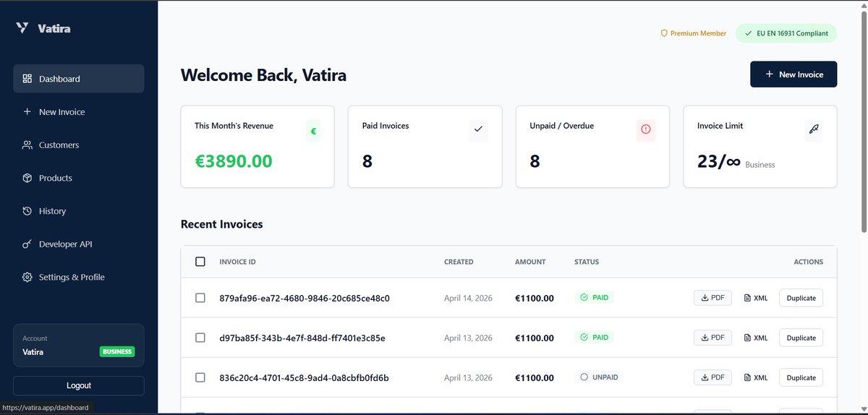Screen dimensions: 868x415
Task: Download PDF for invoice d97ba85f
Action: coord(712,338)
